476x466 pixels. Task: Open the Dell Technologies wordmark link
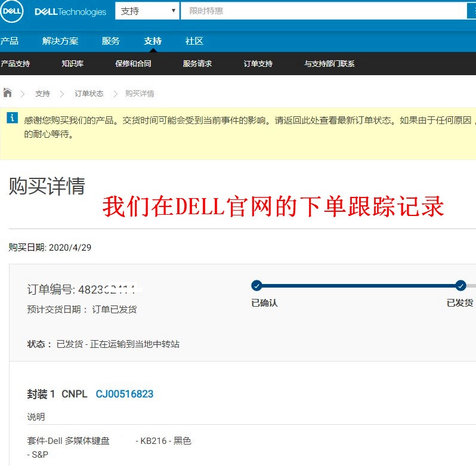click(70, 12)
